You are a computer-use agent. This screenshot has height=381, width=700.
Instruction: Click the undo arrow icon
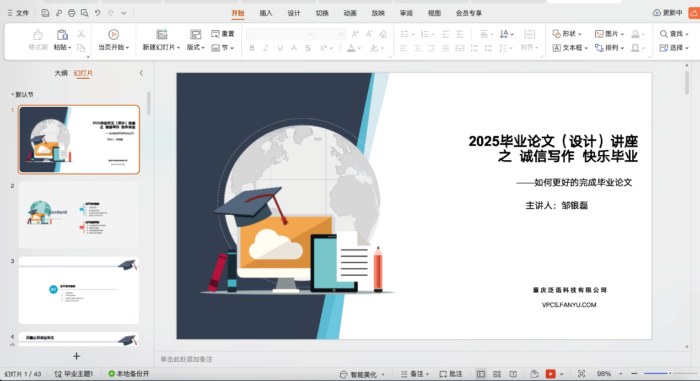coord(97,13)
